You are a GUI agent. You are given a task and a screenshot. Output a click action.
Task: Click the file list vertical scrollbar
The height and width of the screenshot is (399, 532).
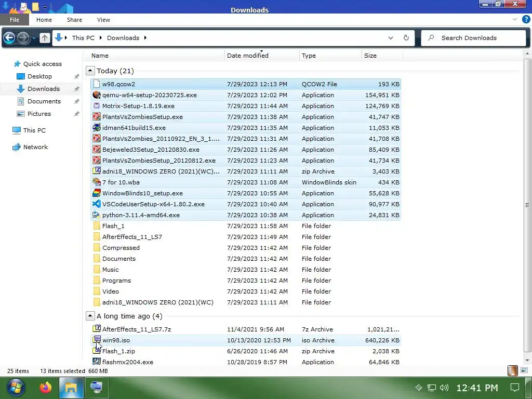tap(527, 205)
